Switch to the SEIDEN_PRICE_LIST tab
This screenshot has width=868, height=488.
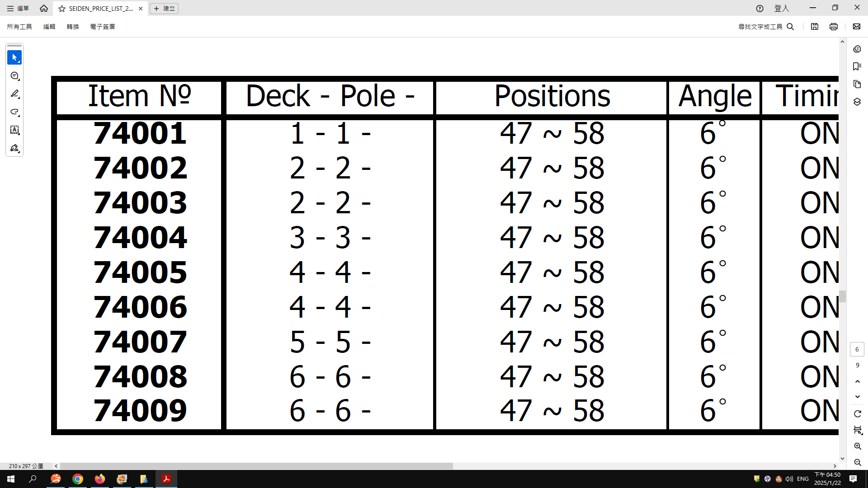point(100,9)
